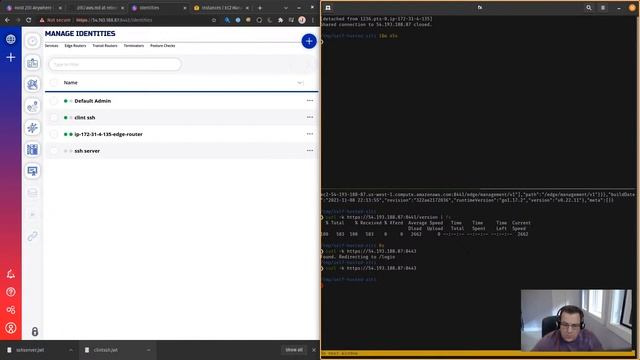Screen dimensions: 640x360
Task: Open the terminal search icon
Action: coord(589,8)
